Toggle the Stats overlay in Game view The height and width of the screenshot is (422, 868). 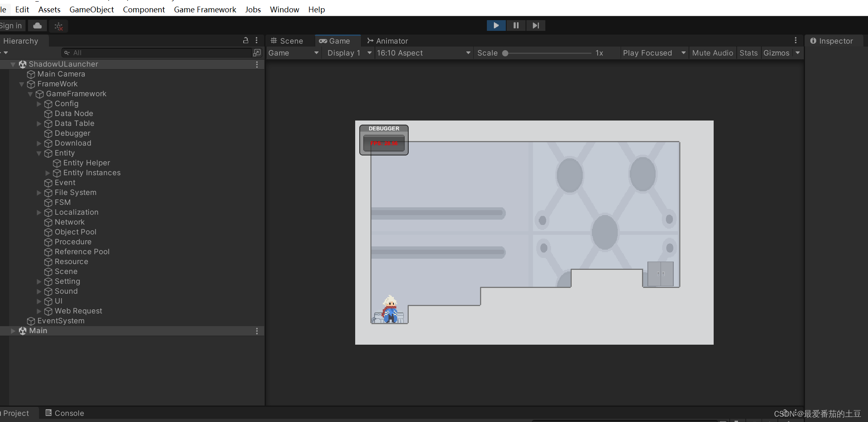coord(748,53)
